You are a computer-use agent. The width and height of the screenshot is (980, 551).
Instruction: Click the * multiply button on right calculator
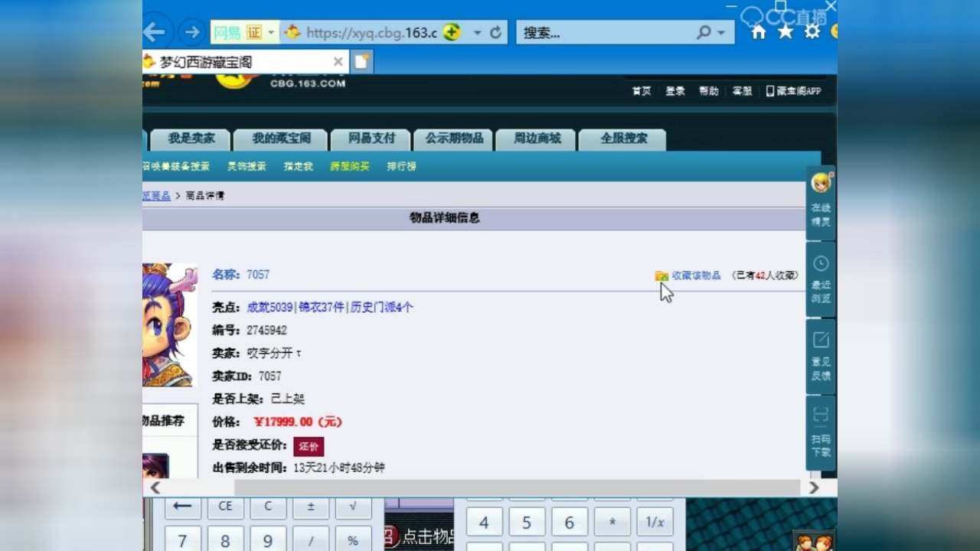pyautogui.click(x=612, y=522)
